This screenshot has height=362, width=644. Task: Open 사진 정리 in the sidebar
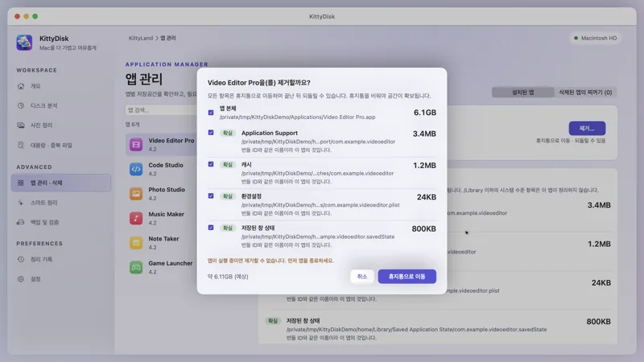61,125
